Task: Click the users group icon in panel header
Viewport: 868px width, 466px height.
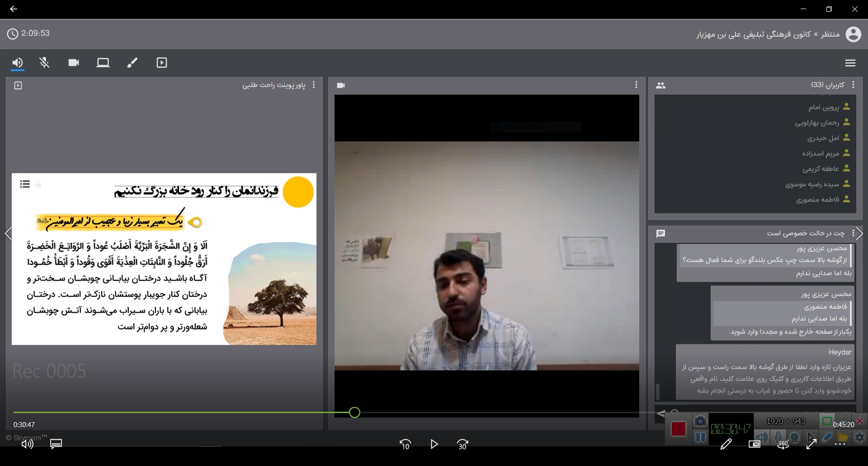Action: pos(660,86)
